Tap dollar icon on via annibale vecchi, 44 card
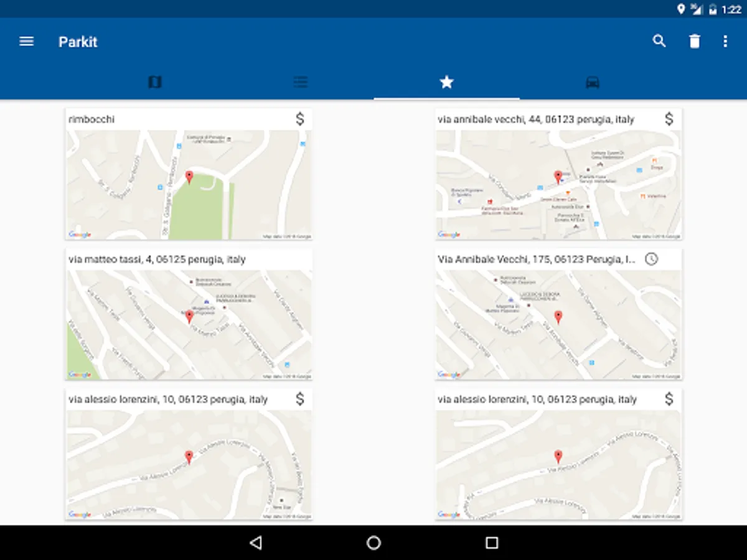The height and width of the screenshot is (560, 747). tap(669, 119)
